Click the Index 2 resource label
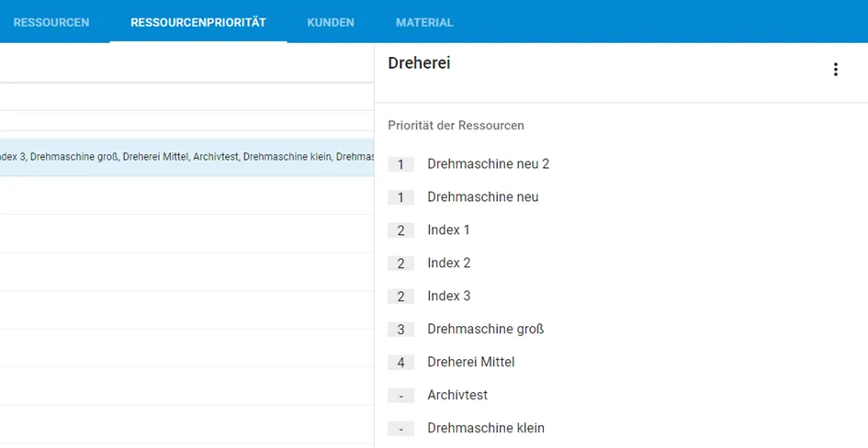 pos(449,263)
